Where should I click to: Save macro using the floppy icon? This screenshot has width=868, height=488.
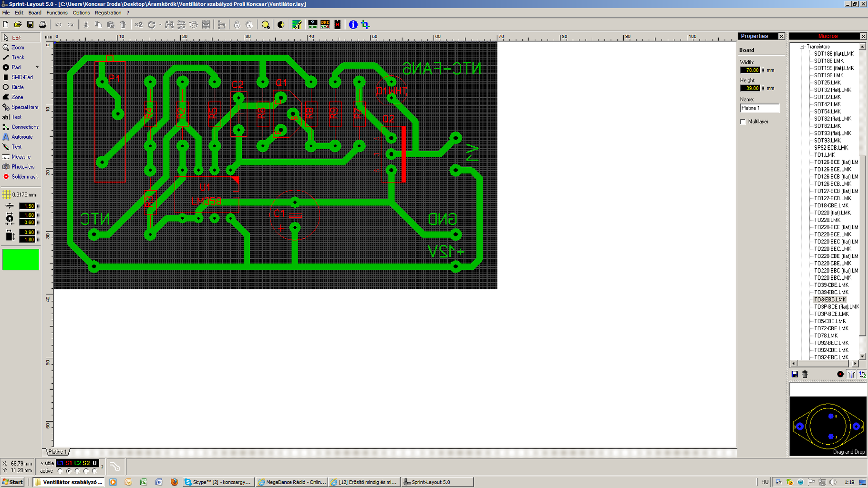[x=795, y=375]
